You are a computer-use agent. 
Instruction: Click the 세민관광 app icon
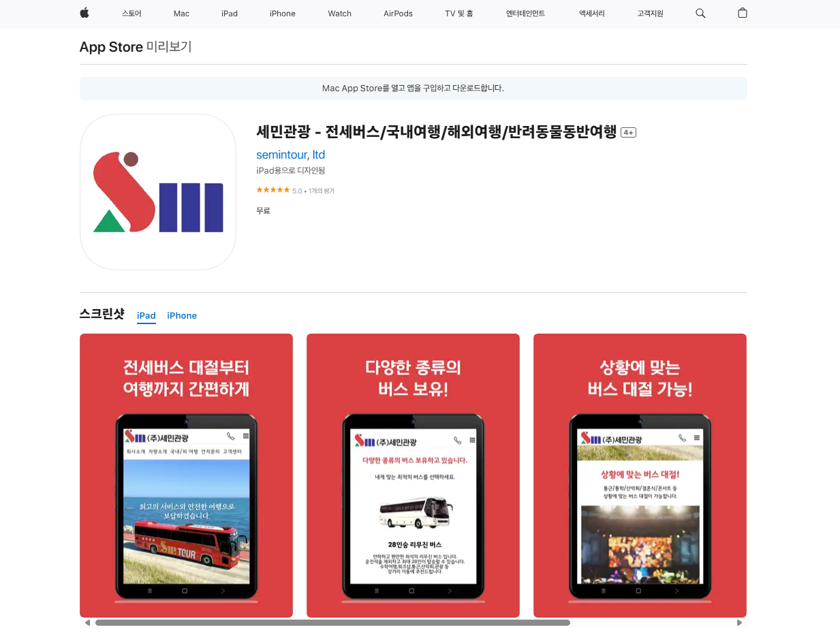coord(158,192)
